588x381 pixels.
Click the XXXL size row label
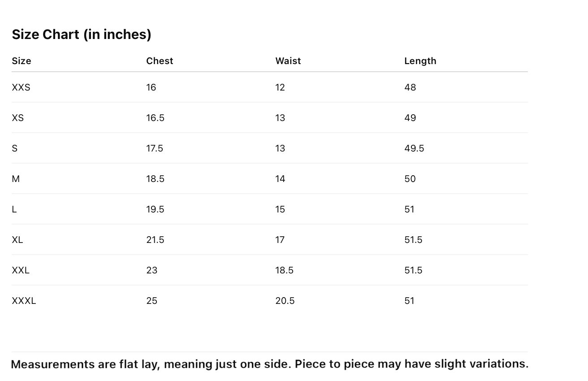pyautogui.click(x=24, y=301)
